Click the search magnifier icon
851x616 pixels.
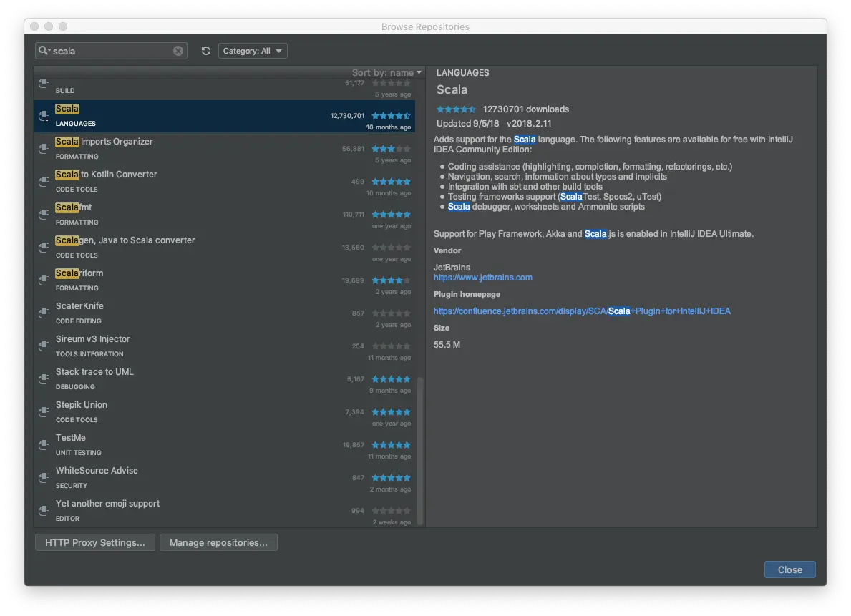click(x=44, y=51)
